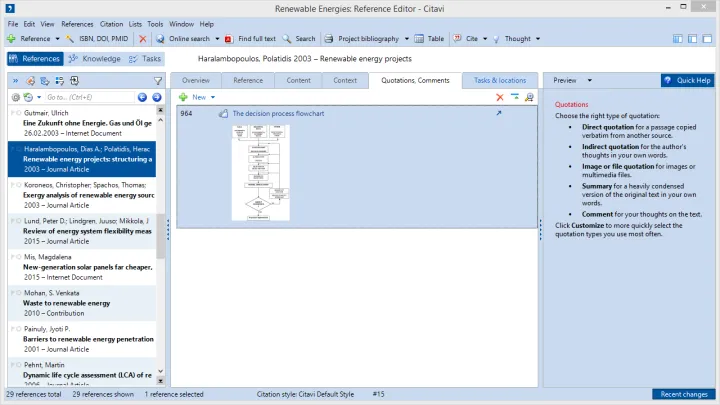Expand the Project bibliography dropdown
Screen dimensions: 720x405
(x=405, y=39)
